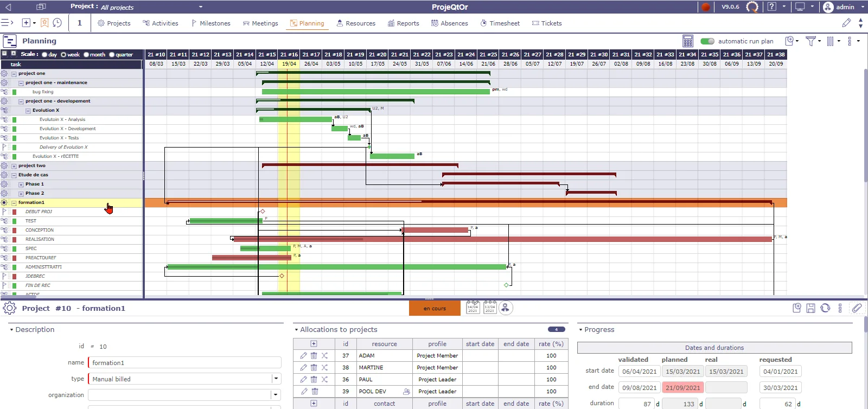The width and height of the screenshot is (868, 409).
Task: Toggle the automatic run plan switch
Action: coord(707,41)
